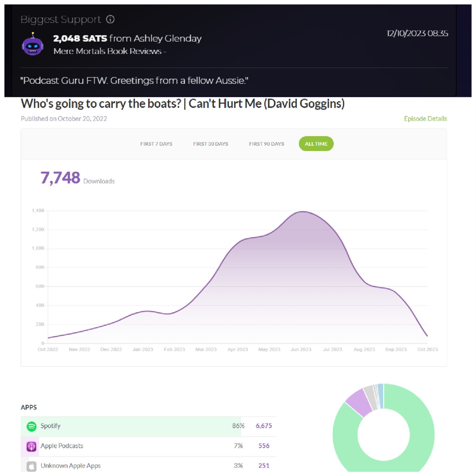Click the Unknown Apple Apps 3% value

click(x=238, y=466)
